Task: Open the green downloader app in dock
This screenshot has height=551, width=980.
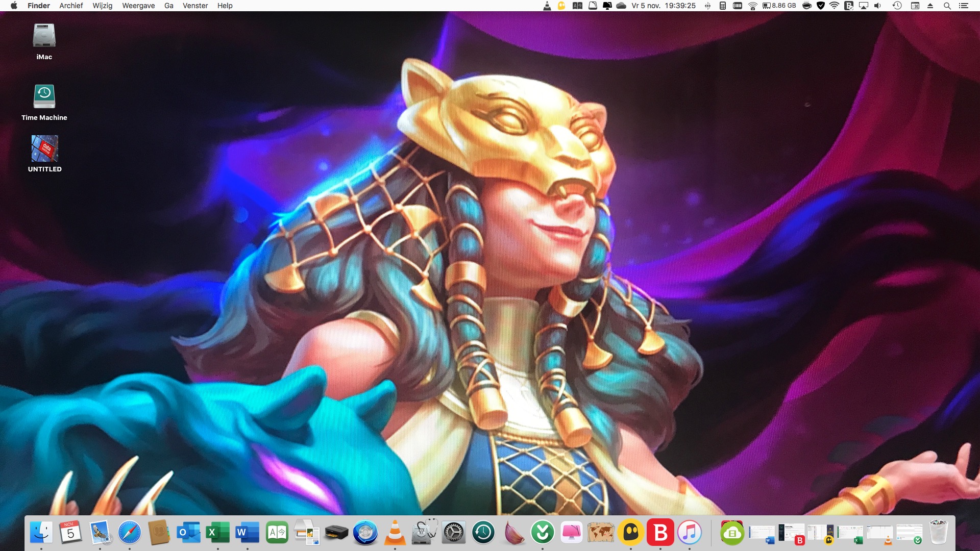Action: pos(543,533)
